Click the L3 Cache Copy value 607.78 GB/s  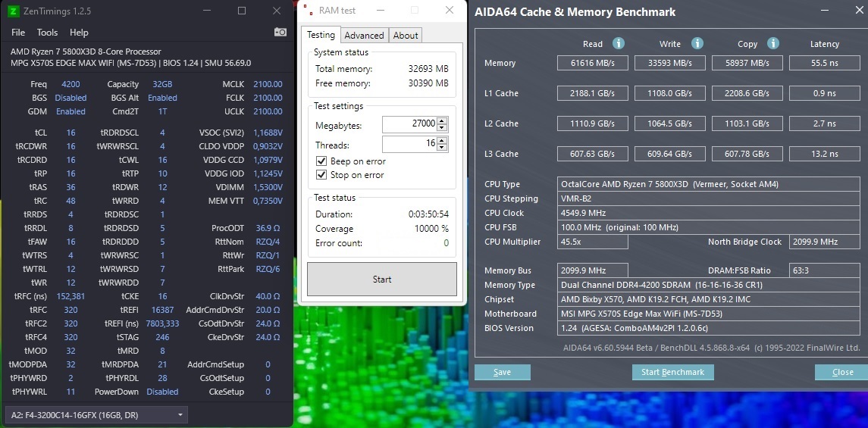[x=747, y=154]
